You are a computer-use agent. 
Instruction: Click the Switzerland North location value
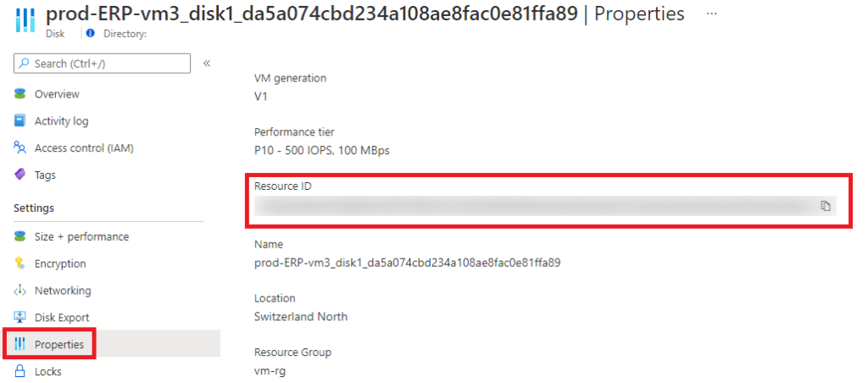click(x=301, y=317)
